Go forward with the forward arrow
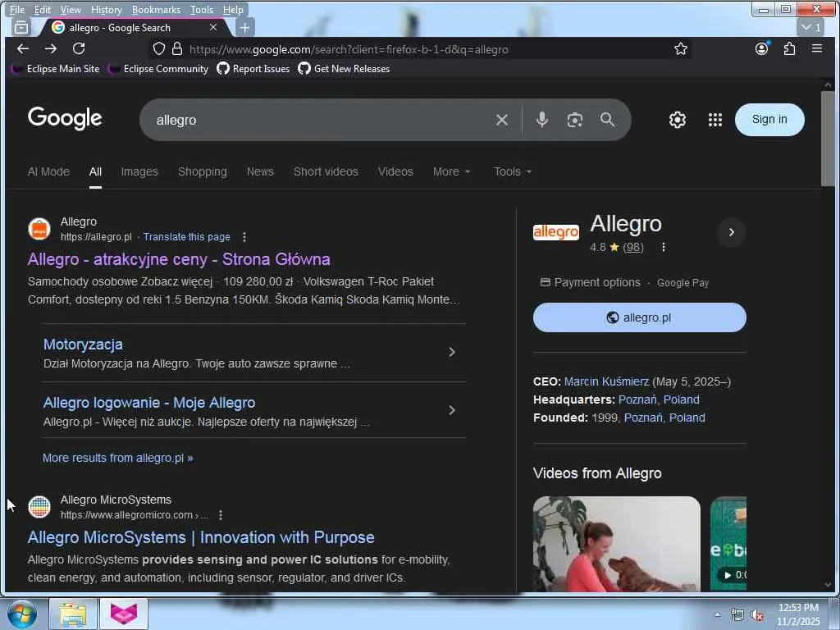Image resolution: width=840 pixels, height=630 pixels. (50, 48)
